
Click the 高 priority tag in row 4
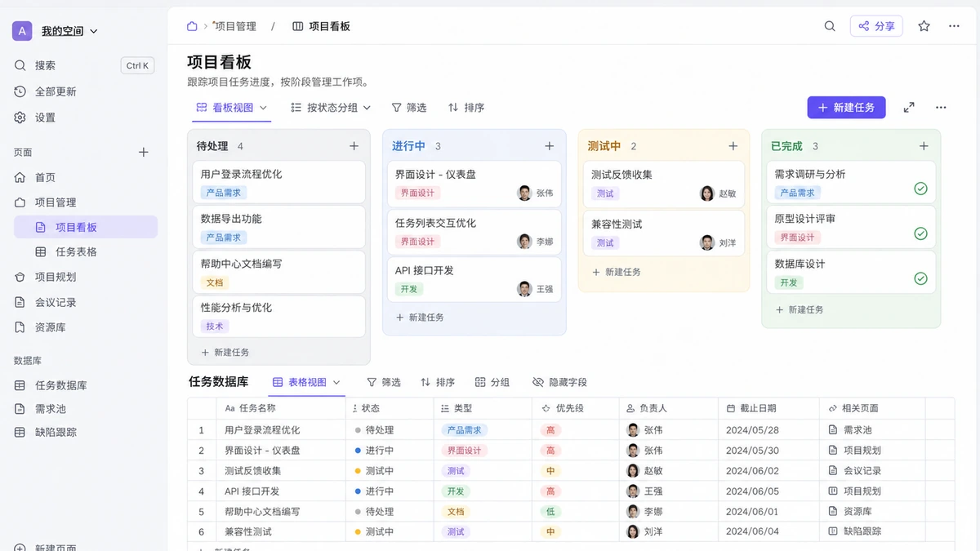coord(550,491)
